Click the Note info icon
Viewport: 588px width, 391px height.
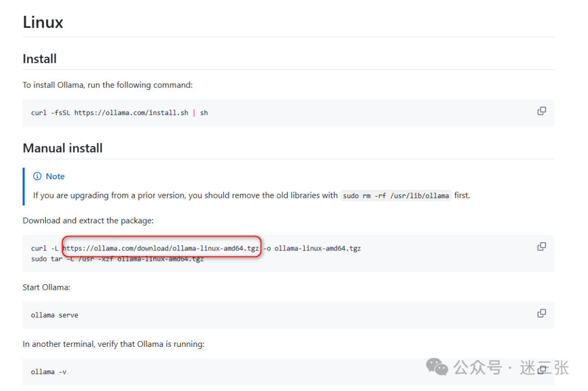coord(37,176)
